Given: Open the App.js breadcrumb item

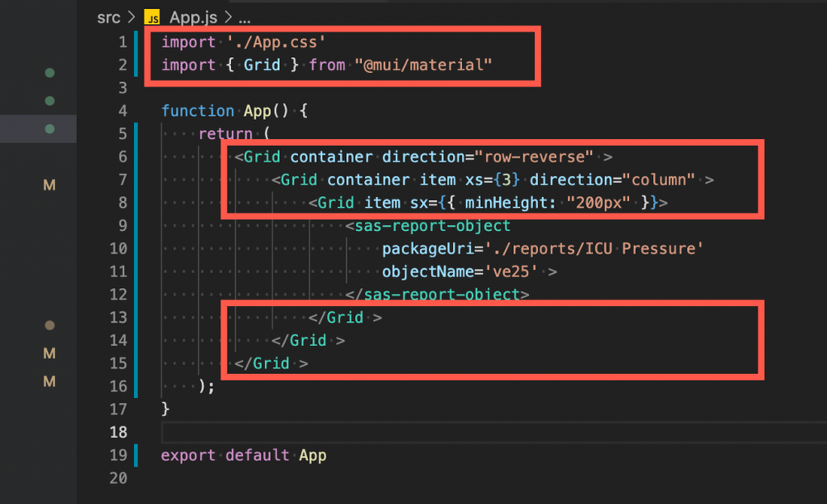Looking at the screenshot, I should (x=194, y=17).
